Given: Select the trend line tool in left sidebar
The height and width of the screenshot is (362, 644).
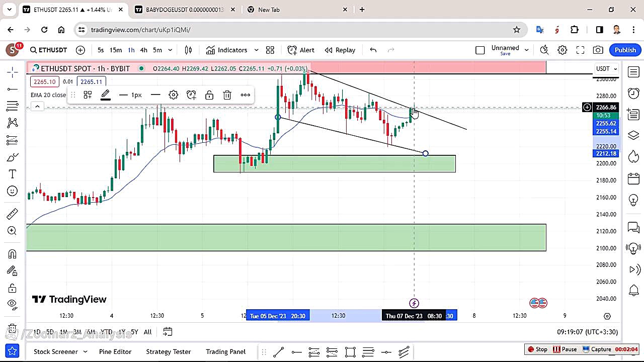Looking at the screenshot, I should coord(13,89).
